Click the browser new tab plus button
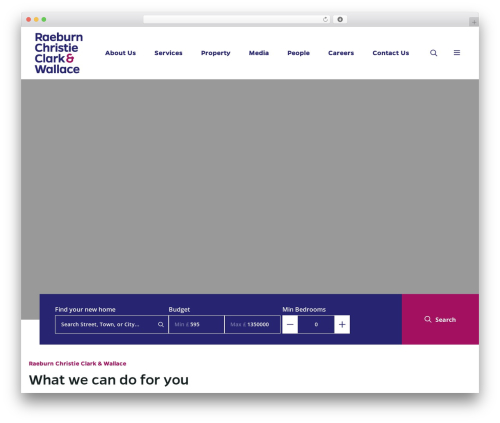 (474, 22)
